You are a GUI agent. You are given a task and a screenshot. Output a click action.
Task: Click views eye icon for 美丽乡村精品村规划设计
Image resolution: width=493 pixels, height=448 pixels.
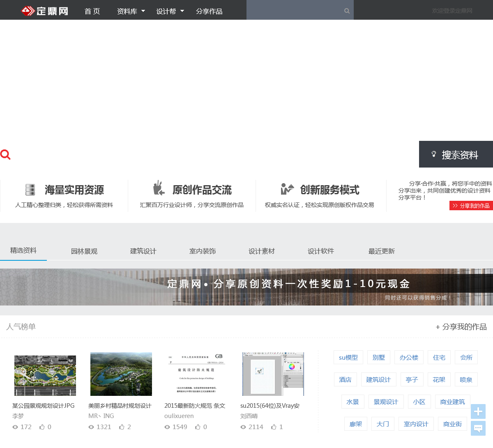pyautogui.click(x=91, y=427)
